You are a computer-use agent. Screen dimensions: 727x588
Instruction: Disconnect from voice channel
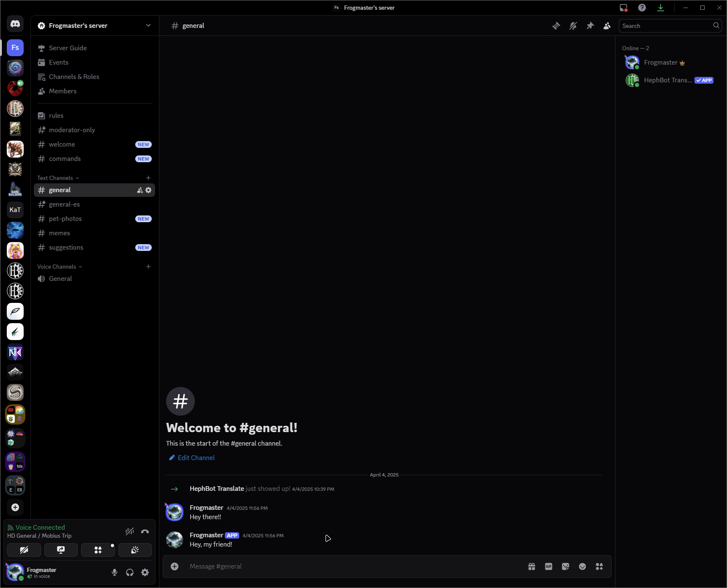[x=145, y=531]
